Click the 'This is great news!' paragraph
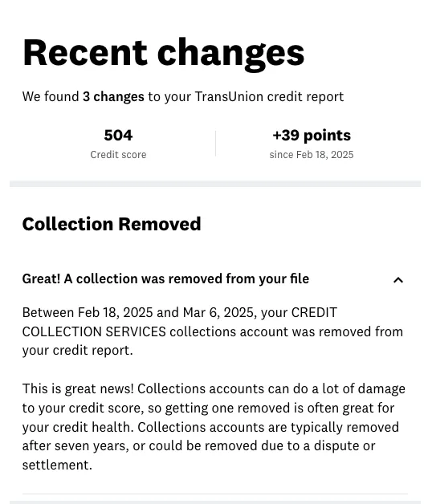 (x=214, y=426)
